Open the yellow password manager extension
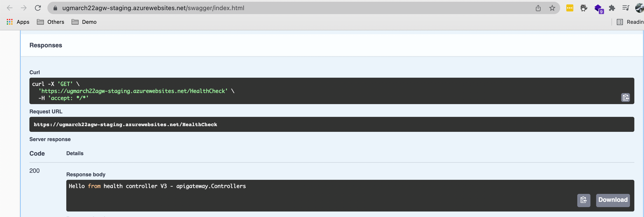The image size is (644, 217). (570, 8)
